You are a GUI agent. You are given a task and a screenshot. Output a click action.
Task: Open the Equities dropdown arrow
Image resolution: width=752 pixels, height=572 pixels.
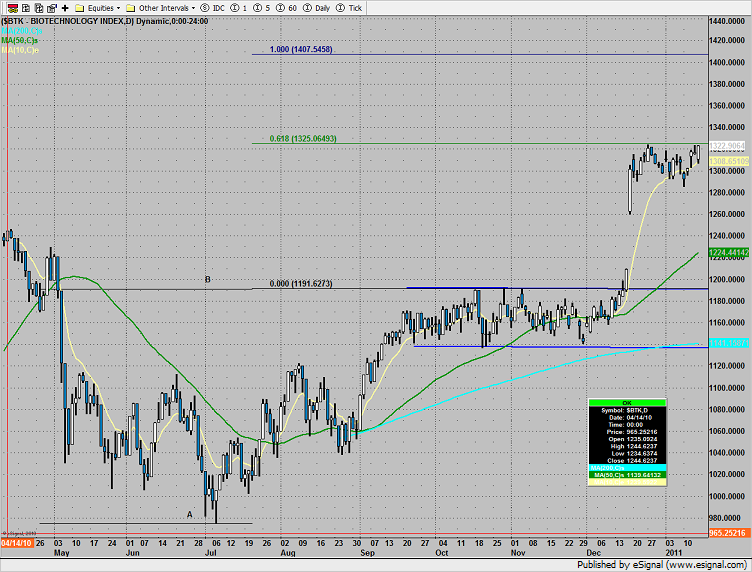[x=118, y=8]
